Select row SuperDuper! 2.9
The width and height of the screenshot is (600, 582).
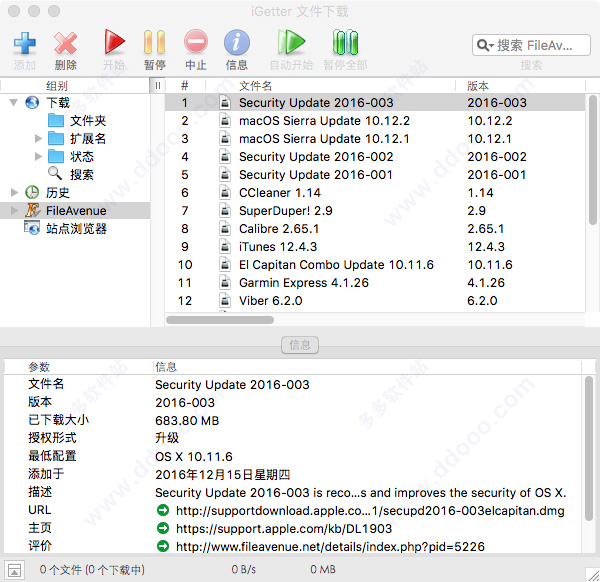click(x=375, y=210)
